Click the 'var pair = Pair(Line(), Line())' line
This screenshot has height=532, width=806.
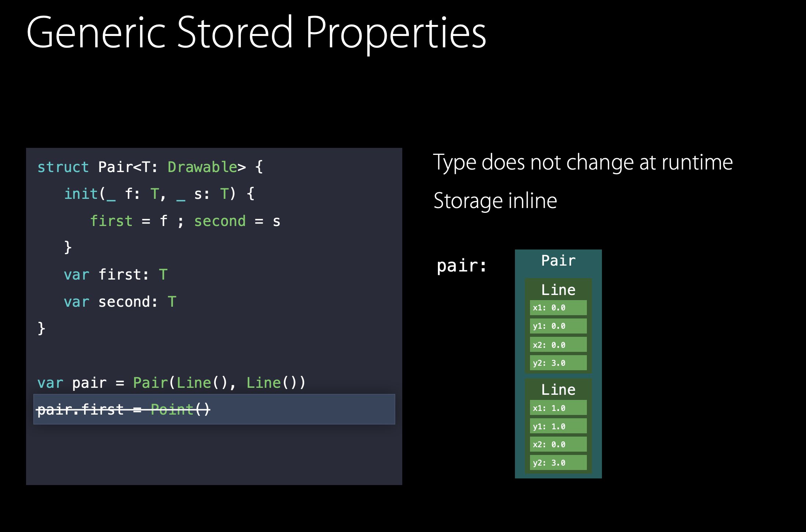coord(171,383)
